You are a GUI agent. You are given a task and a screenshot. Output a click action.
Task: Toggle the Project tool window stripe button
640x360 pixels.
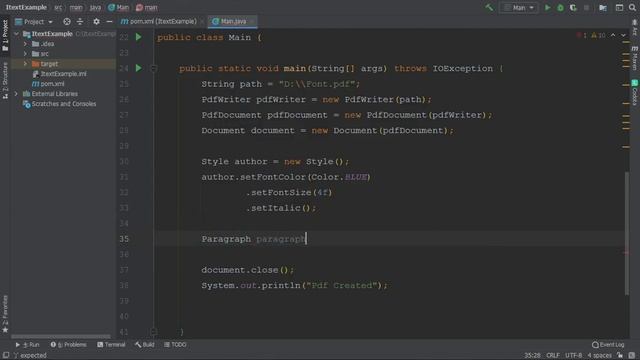click(5, 35)
